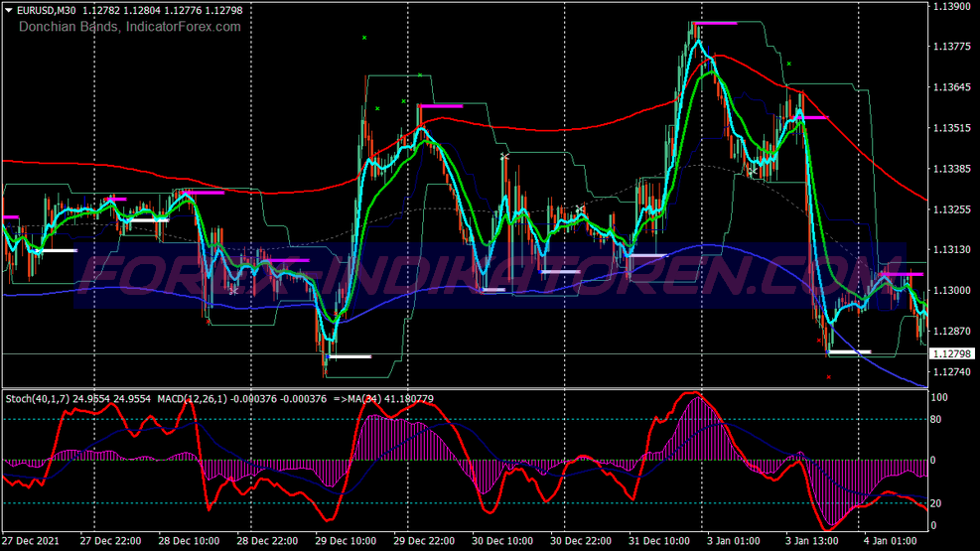Click the 4 Jan 01:00 time label
The height and width of the screenshot is (551, 980).
coord(891,540)
